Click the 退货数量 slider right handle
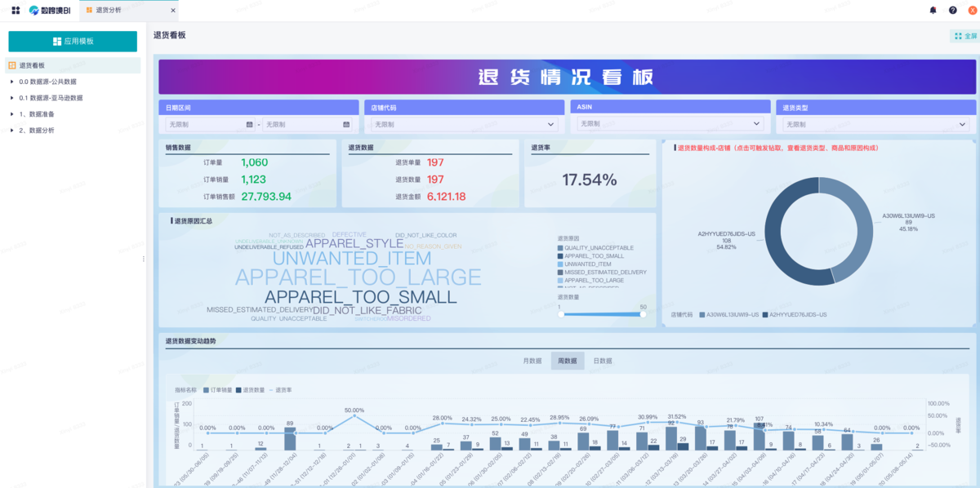980x488 pixels. click(643, 314)
